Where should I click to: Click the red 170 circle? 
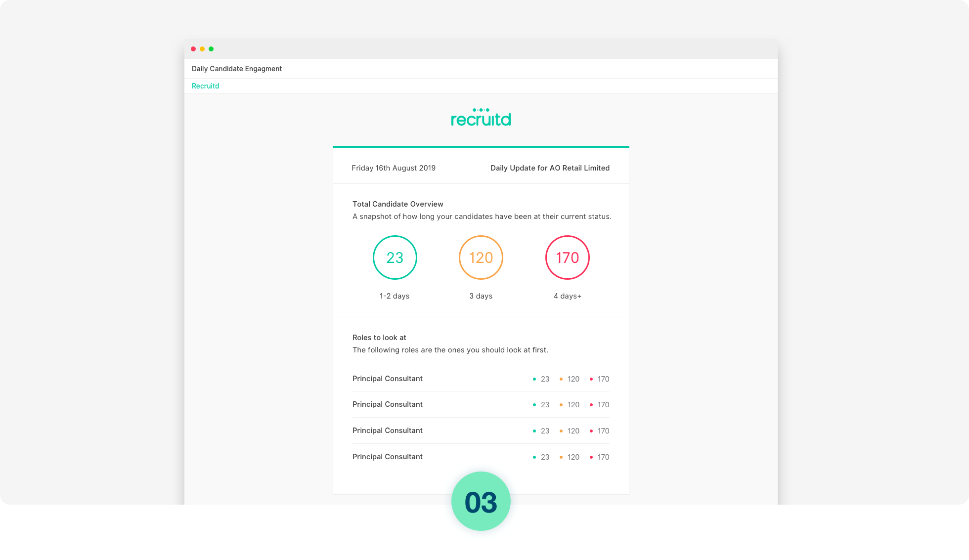[x=567, y=258]
